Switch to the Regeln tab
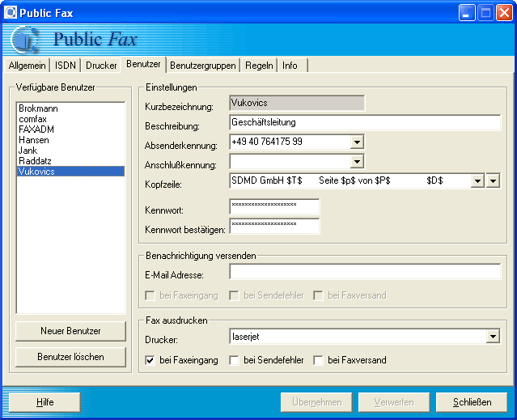The height and width of the screenshot is (420, 517). 260,66
